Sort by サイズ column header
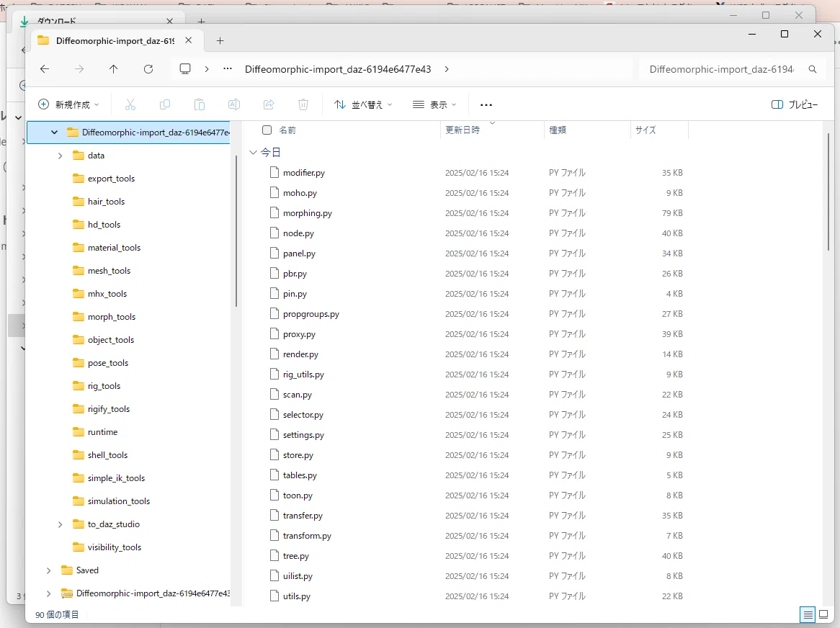 click(x=645, y=130)
